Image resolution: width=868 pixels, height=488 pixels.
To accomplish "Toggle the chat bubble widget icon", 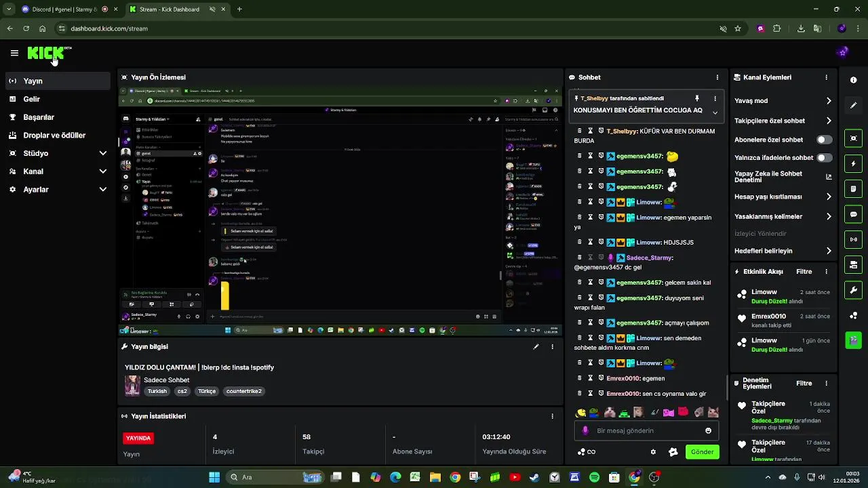I will click(853, 214).
